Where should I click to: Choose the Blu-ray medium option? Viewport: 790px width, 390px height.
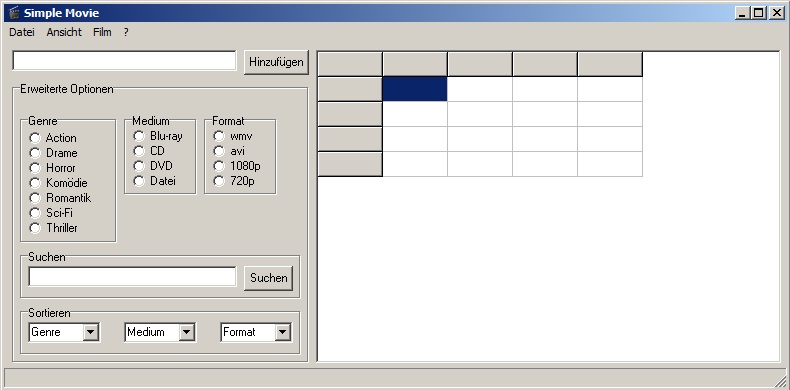(139, 136)
